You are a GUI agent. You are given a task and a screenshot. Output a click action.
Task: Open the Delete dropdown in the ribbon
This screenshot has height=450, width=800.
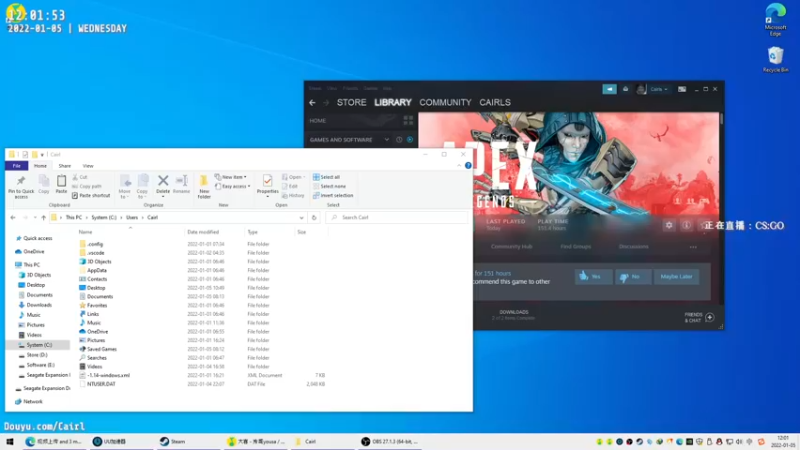click(x=163, y=197)
